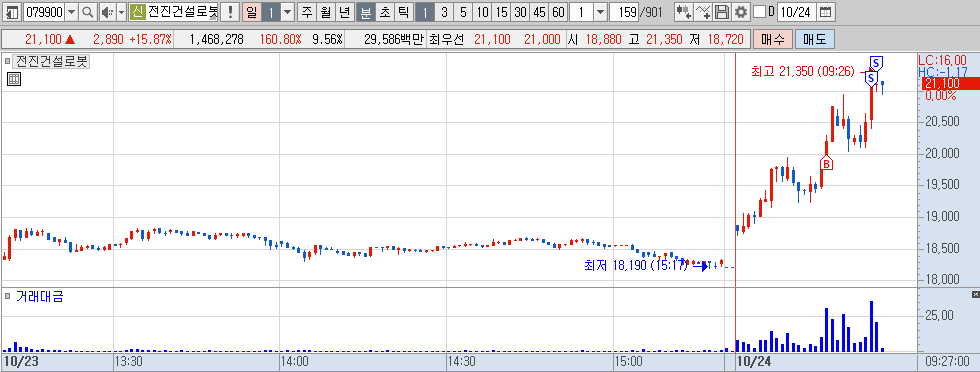This screenshot has width=980, height=372.
Task: Toggle 전진건설로봇 price series square marker
Action: click(x=8, y=62)
